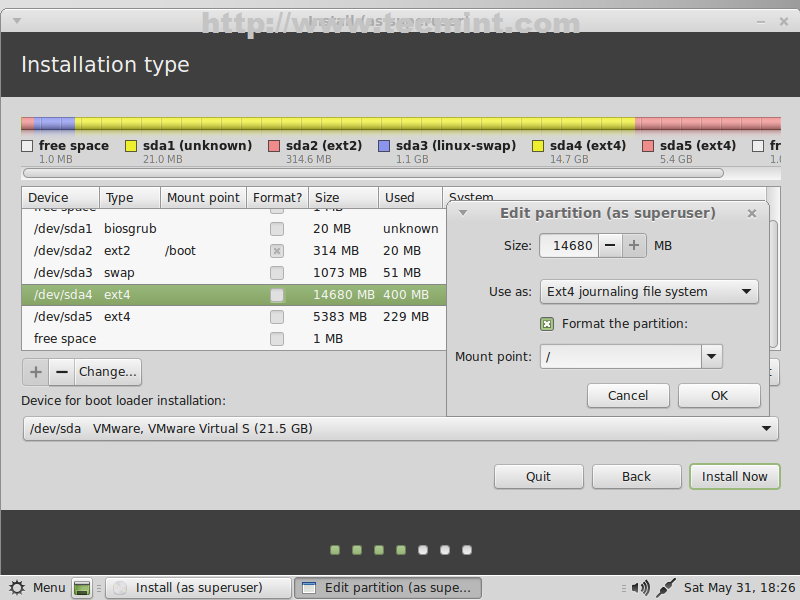
Task: Click the Install Now button
Action: click(x=734, y=476)
